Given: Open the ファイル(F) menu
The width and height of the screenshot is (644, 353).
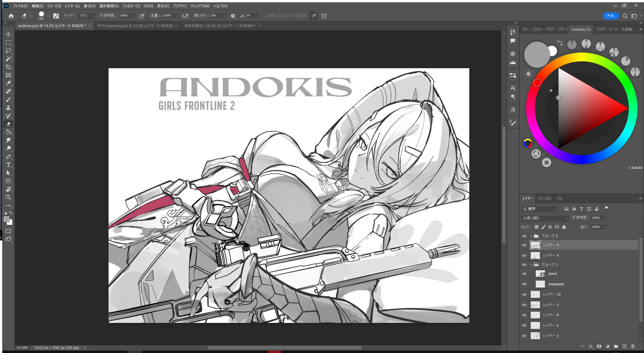Looking at the screenshot, I should point(20,6).
